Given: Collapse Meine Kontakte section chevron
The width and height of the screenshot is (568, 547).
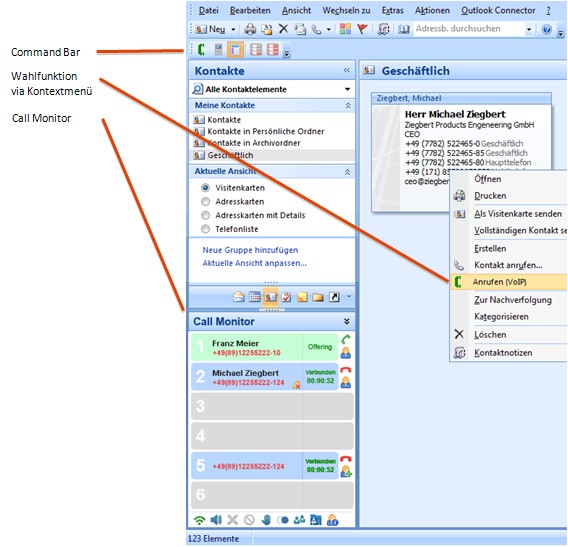Looking at the screenshot, I should click(348, 105).
